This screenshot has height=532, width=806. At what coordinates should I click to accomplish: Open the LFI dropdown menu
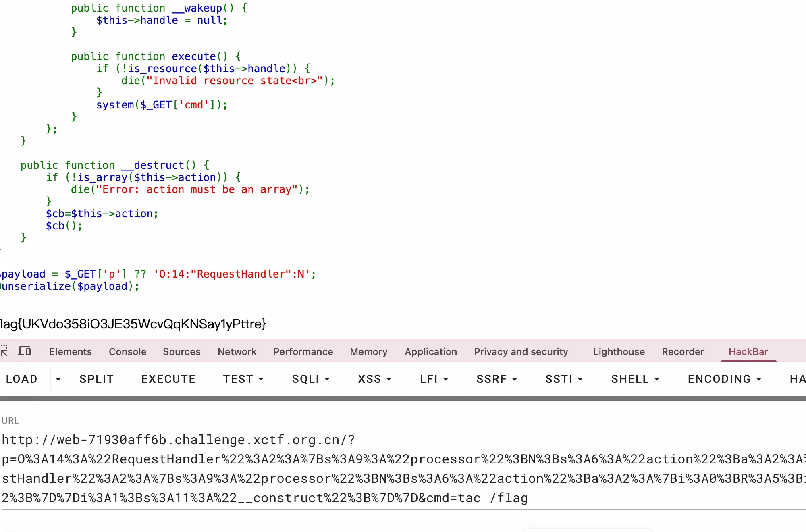pyautogui.click(x=434, y=379)
